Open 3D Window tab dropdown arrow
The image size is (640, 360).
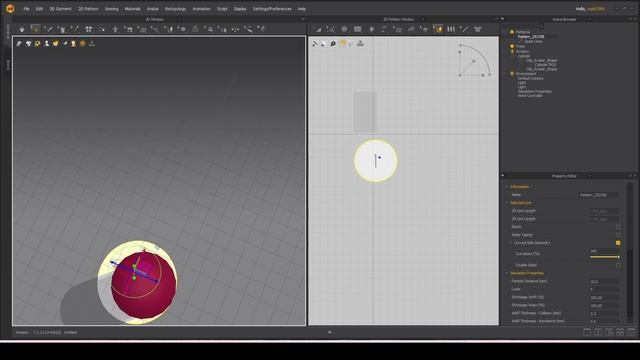point(179,19)
